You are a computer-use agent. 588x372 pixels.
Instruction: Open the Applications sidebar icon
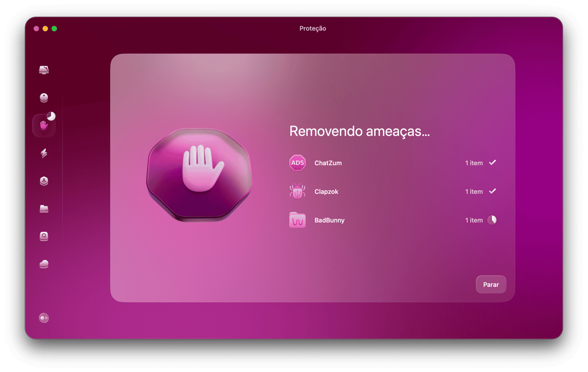44,181
